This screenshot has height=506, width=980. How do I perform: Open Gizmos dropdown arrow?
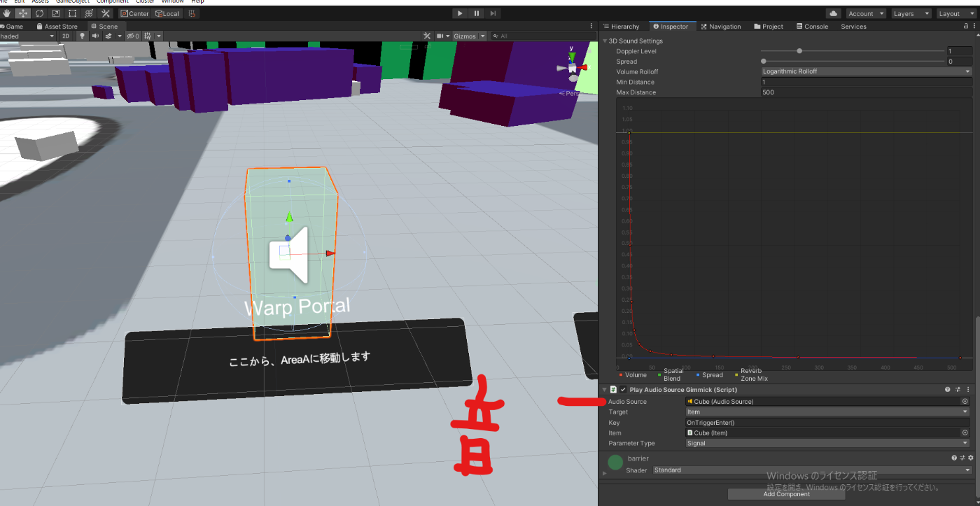482,36
